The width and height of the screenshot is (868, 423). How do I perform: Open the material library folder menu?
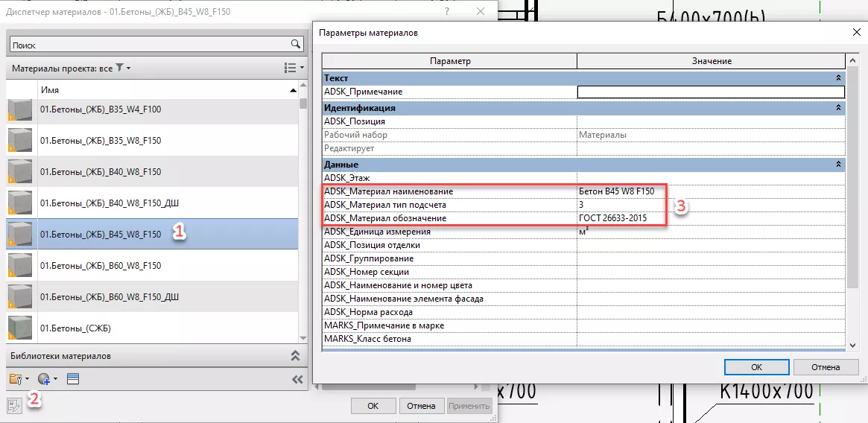point(19,379)
